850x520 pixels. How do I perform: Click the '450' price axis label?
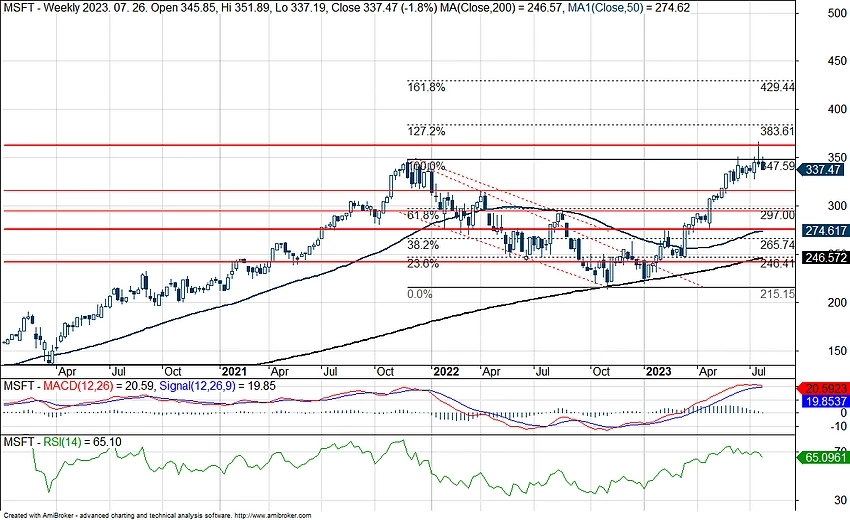point(837,61)
